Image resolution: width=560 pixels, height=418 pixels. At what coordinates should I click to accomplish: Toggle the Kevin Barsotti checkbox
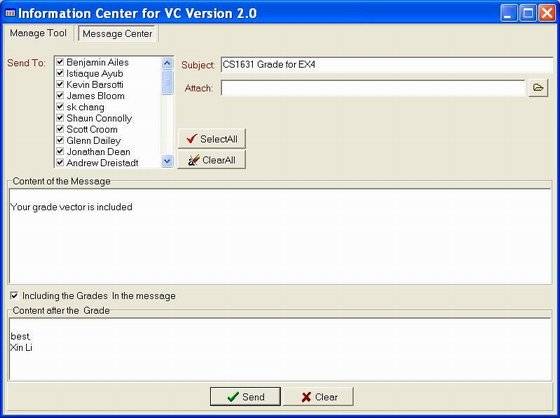coord(60,84)
